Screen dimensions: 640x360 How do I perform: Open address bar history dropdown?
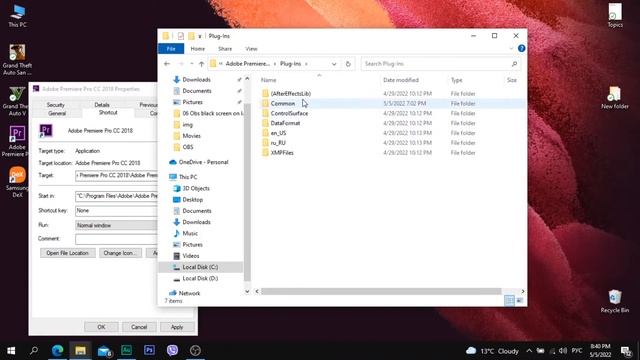tap(334, 64)
